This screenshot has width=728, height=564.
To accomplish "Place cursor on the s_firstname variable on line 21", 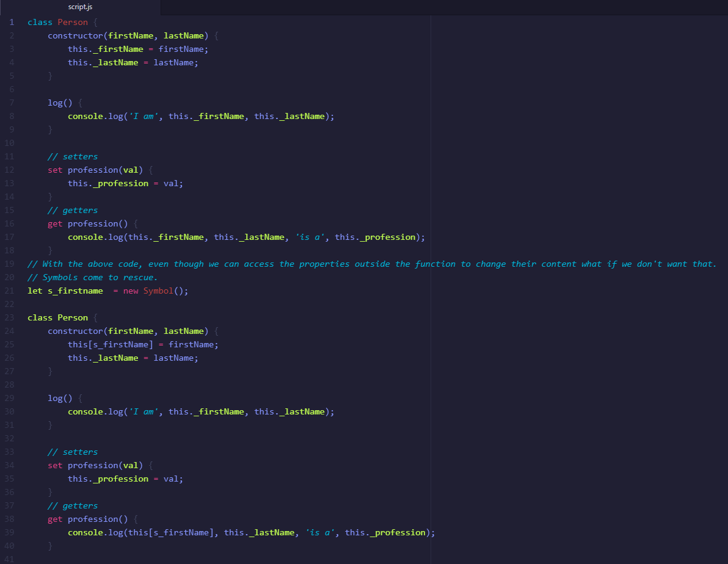I will [76, 291].
